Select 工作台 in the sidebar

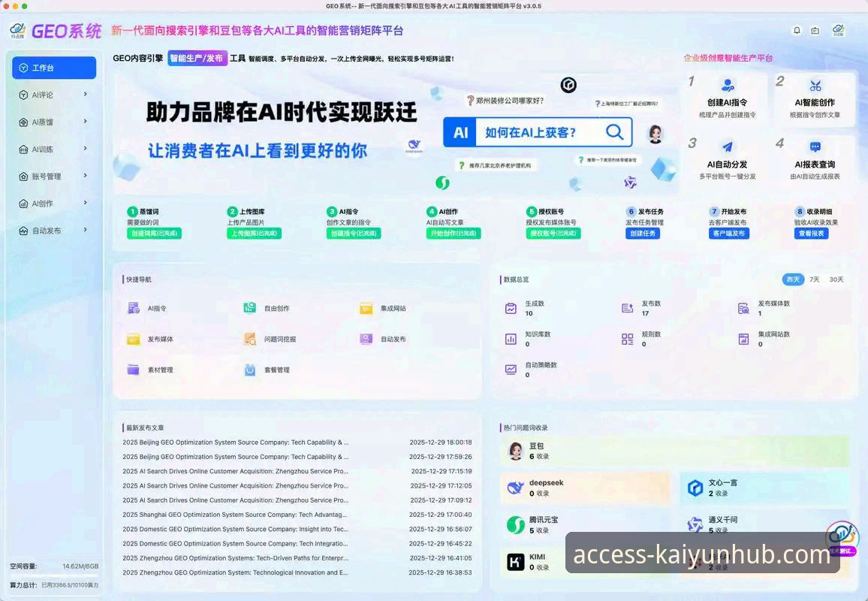coord(53,68)
